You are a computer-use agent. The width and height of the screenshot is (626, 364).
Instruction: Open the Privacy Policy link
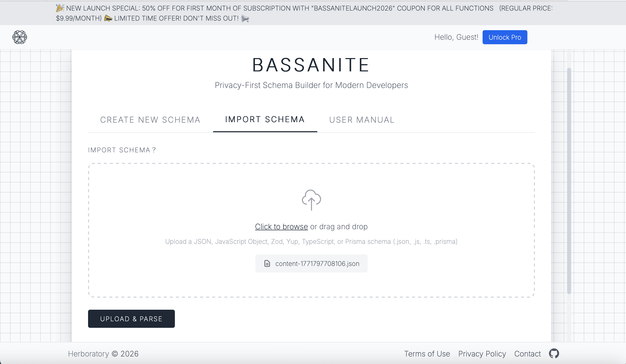[x=482, y=354]
